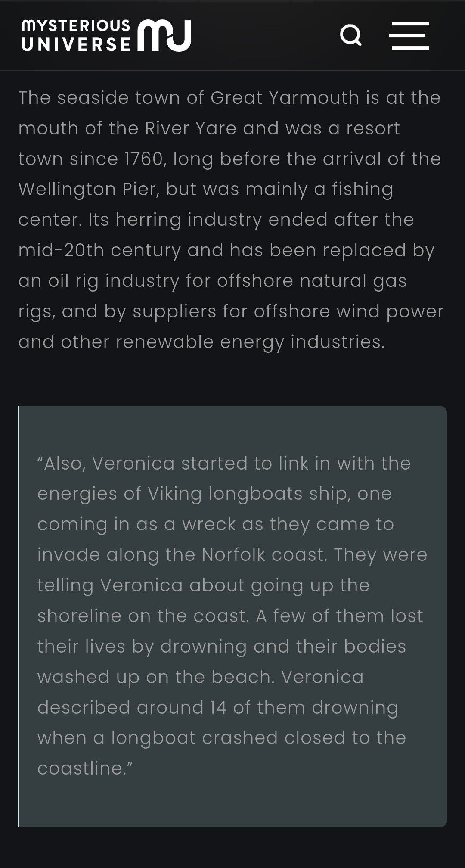Tap the MU monogram logo
Viewport: 465px width, 868px height.
point(164,35)
